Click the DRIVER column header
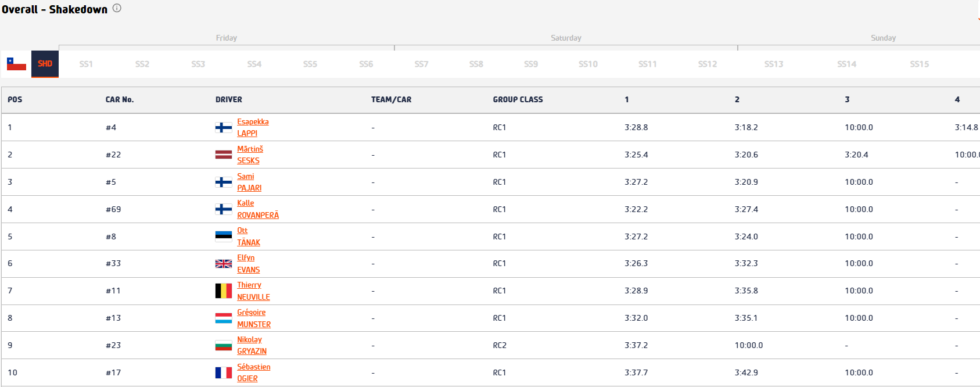This screenshot has width=980, height=387. [x=229, y=100]
